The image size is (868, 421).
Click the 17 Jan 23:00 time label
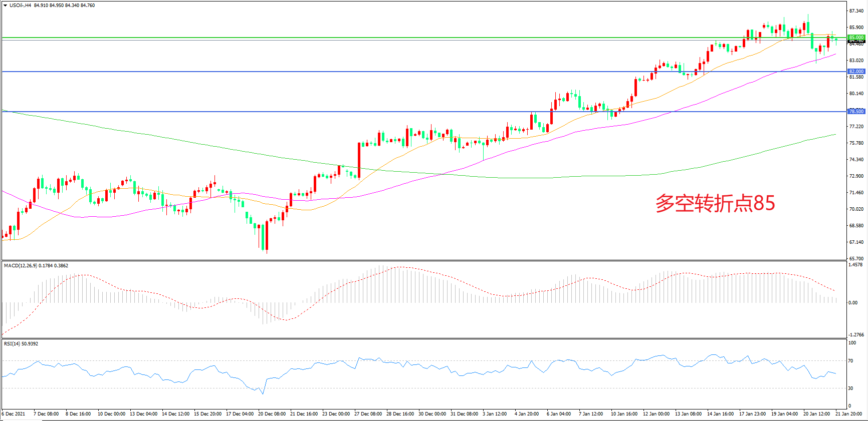pyautogui.click(x=752, y=414)
